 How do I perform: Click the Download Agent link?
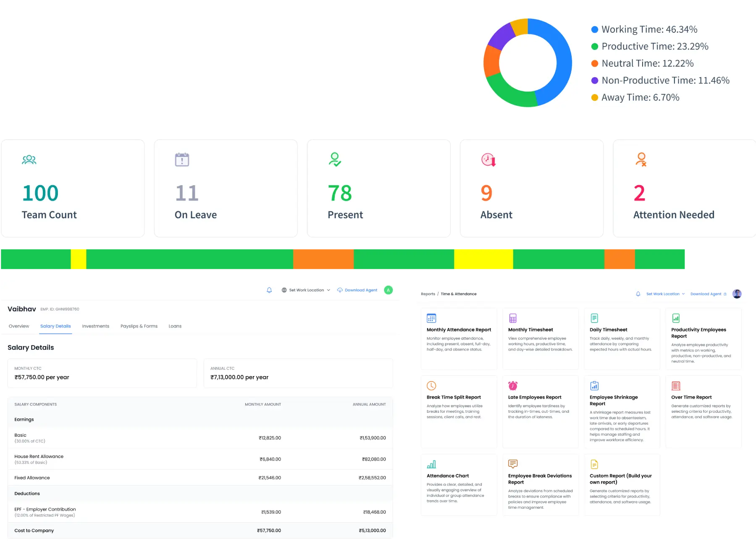tap(360, 290)
